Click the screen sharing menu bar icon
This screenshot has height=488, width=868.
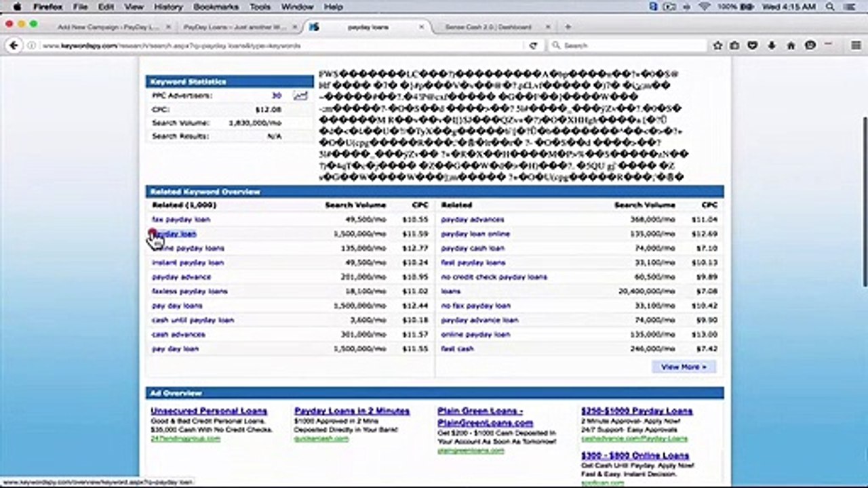pyautogui.click(x=669, y=7)
